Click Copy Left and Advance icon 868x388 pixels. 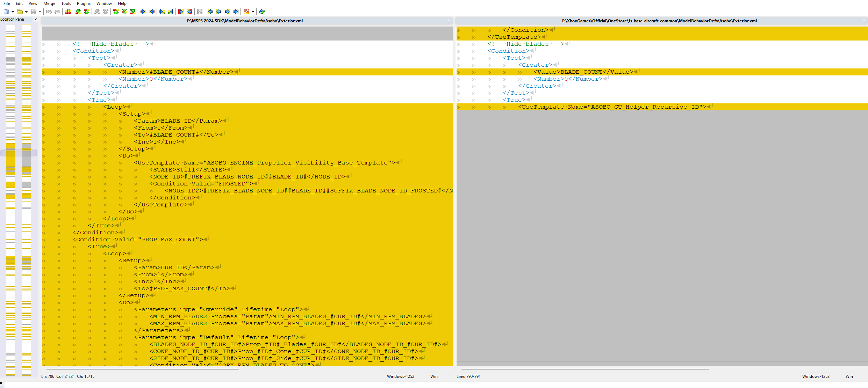[x=171, y=12]
